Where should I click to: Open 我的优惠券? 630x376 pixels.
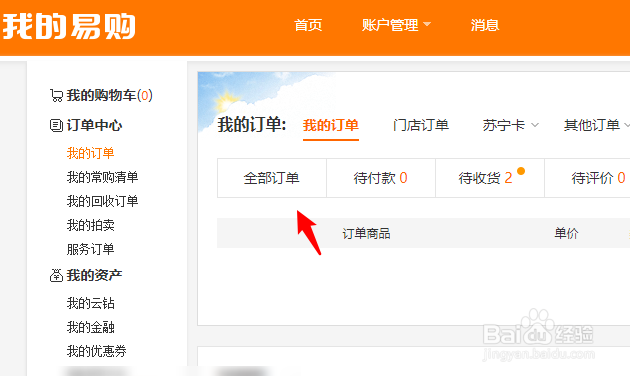click(x=96, y=351)
